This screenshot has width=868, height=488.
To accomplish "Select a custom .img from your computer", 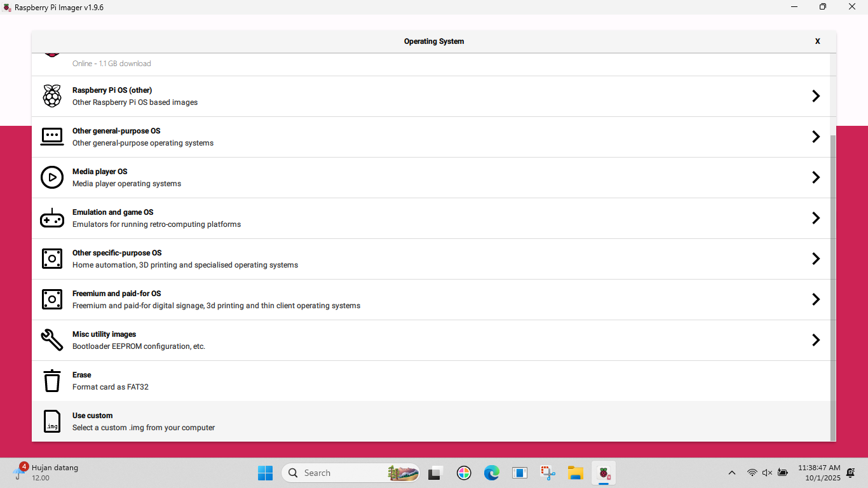I will click(x=144, y=428).
